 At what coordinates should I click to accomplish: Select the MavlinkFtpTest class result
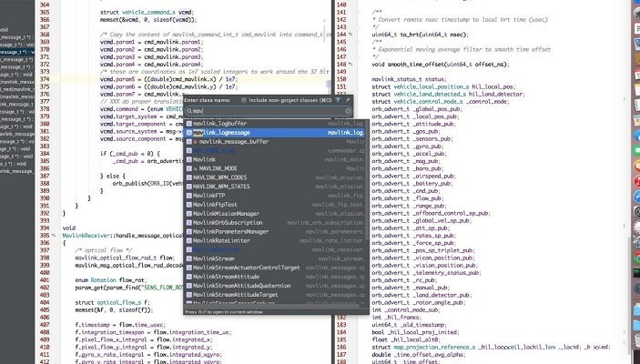(x=276, y=205)
